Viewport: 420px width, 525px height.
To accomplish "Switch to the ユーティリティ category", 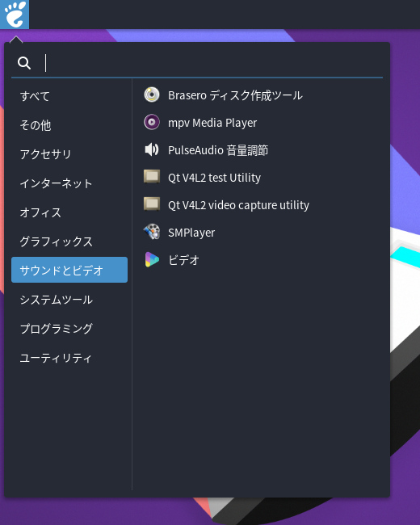I will (69, 358).
